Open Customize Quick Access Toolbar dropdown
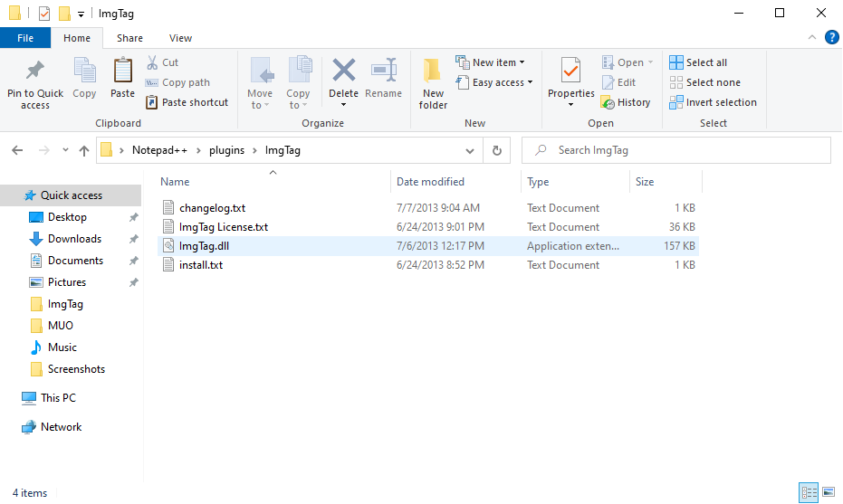This screenshot has width=843, height=504. pyautogui.click(x=81, y=14)
